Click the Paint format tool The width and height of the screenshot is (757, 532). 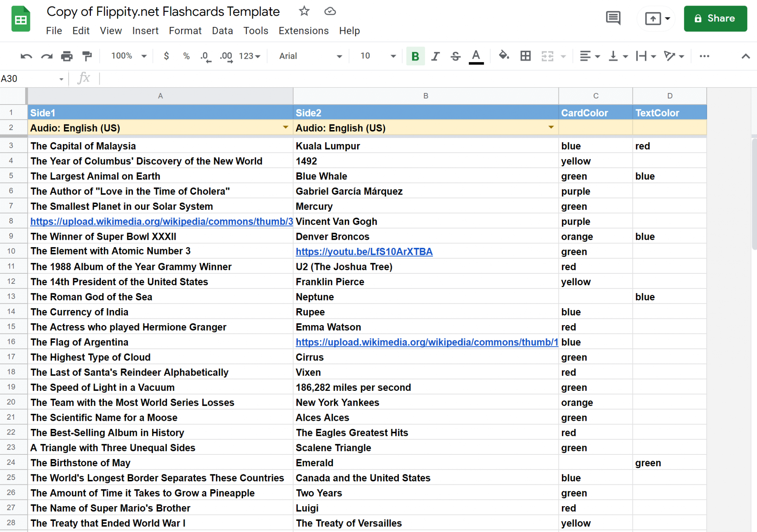pos(87,56)
